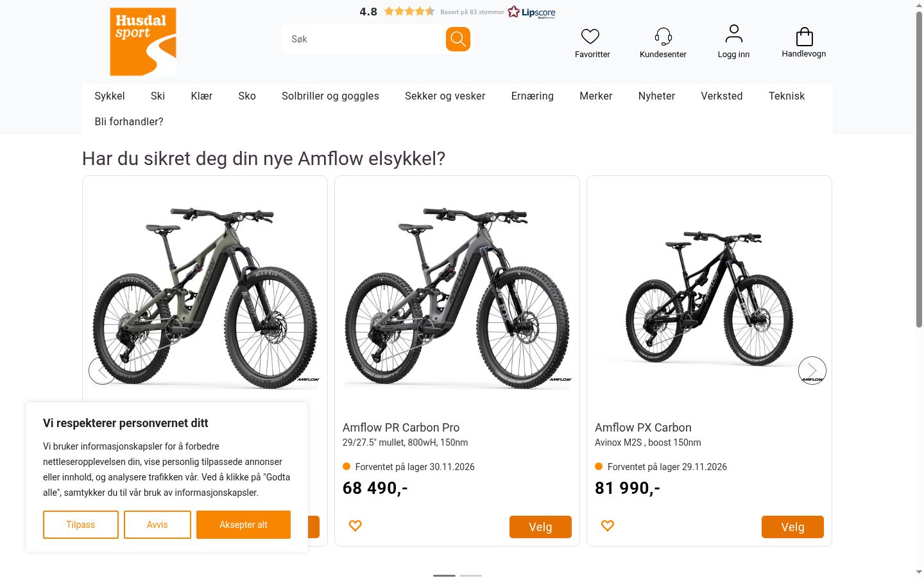Open the Verksted menu item
Image resolution: width=924 pixels, height=578 pixels.
722,96
